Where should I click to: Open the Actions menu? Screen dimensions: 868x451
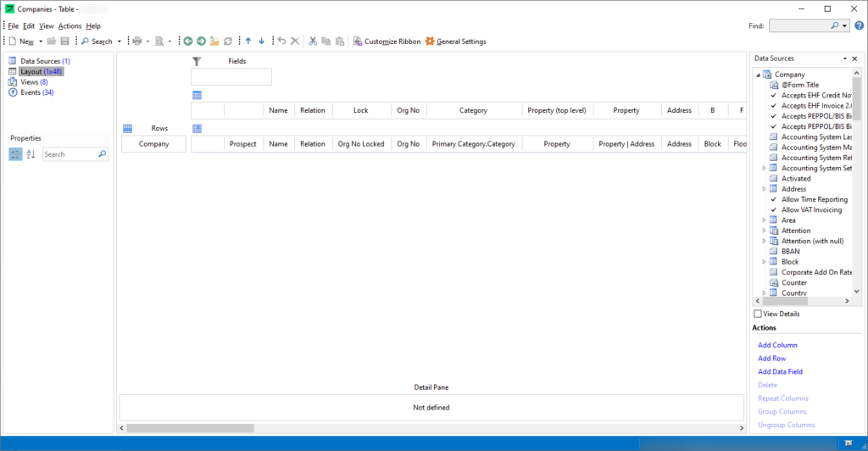(x=70, y=26)
